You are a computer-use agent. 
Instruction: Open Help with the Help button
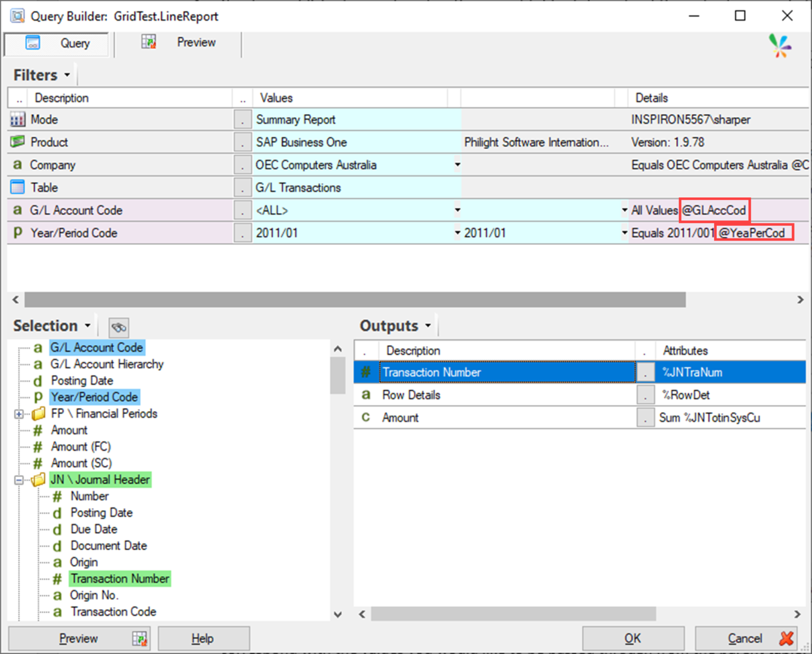click(x=204, y=639)
